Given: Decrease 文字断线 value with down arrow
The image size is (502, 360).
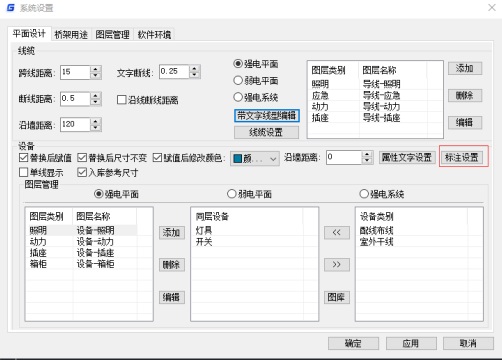Looking at the screenshot, I should [x=194, y=75].
